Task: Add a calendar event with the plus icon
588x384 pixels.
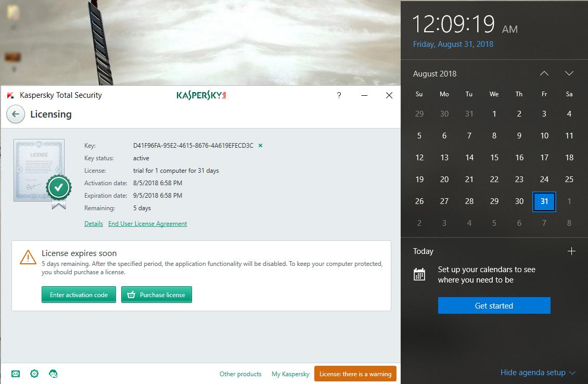Action: [x=571, y=251]
